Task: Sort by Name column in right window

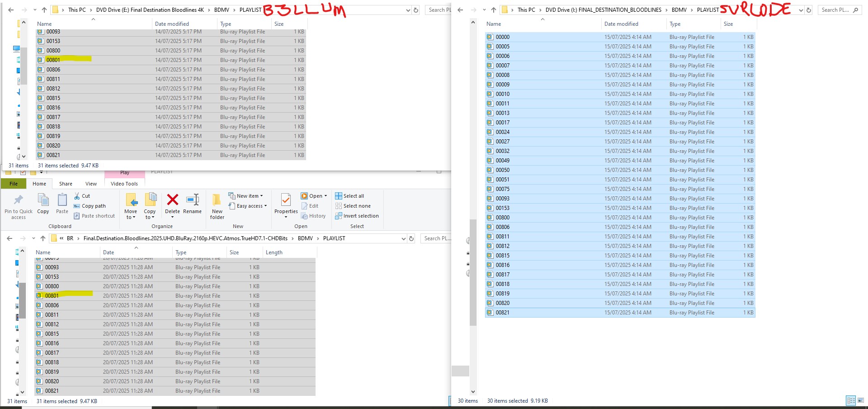Action: click(x=494, y=24)
